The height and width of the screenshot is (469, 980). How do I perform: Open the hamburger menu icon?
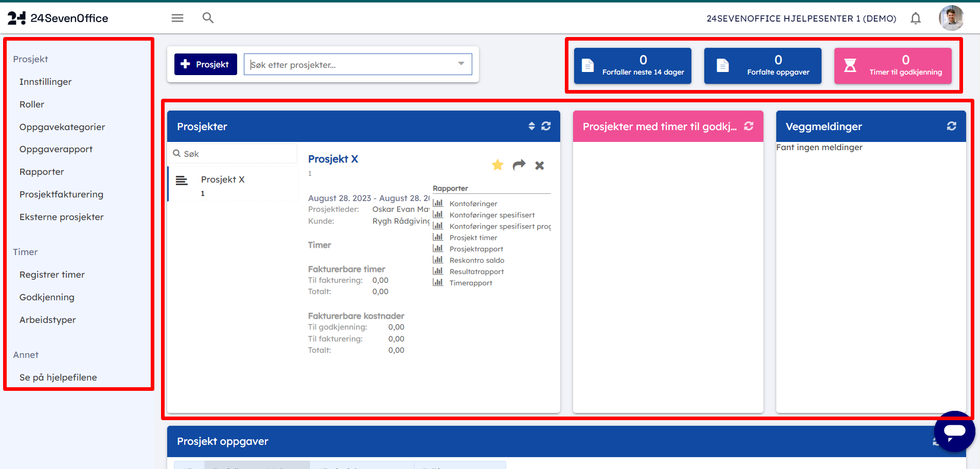[x=177, y=18]
